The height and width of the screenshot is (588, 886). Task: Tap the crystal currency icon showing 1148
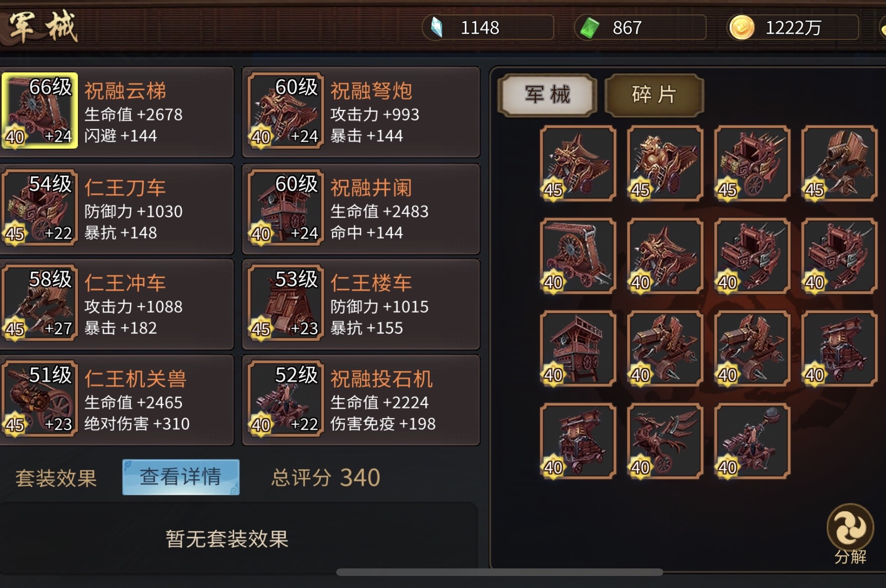tap(437, 28)
